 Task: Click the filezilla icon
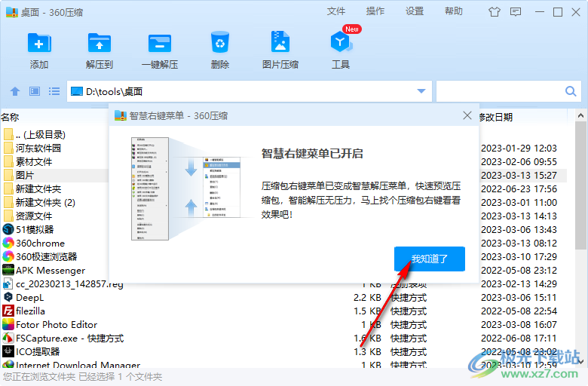tap(8, 311)
